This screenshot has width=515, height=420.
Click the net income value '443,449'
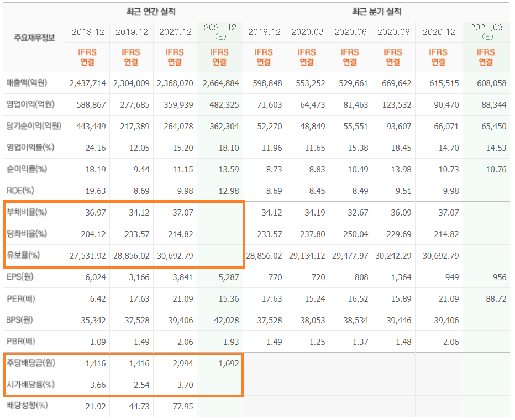coord(91,127)
